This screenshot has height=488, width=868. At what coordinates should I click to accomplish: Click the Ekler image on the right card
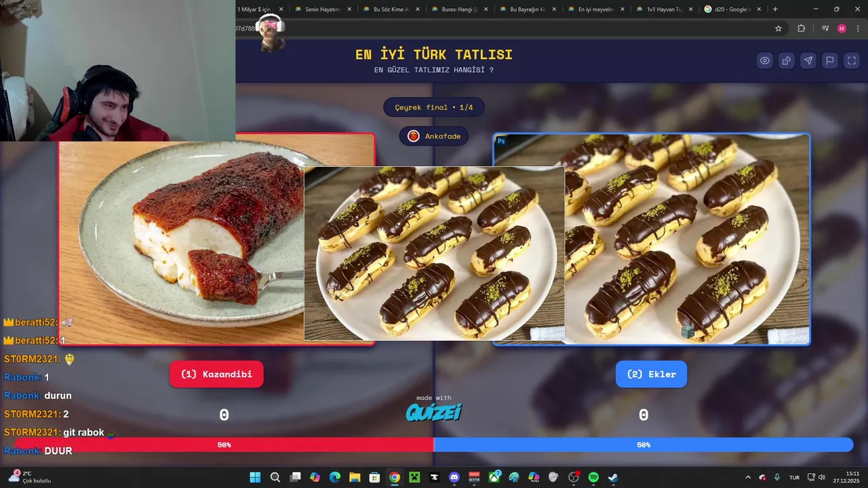click(687, 239)
